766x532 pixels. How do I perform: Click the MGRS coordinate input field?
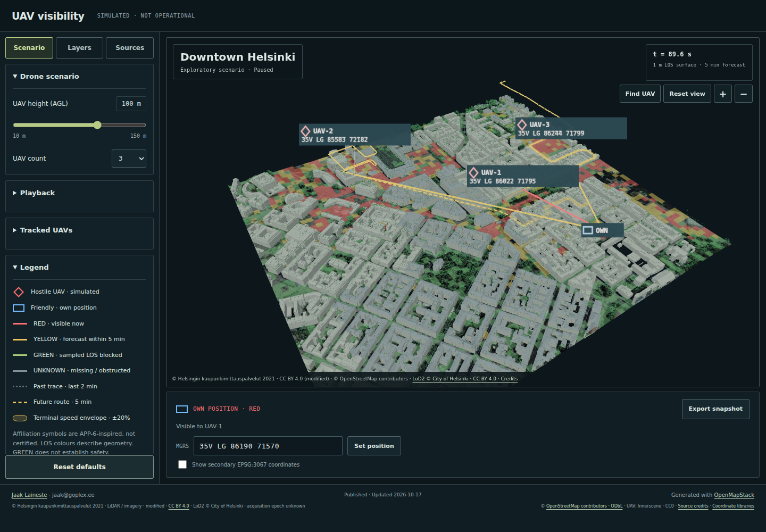click(268, 446)
